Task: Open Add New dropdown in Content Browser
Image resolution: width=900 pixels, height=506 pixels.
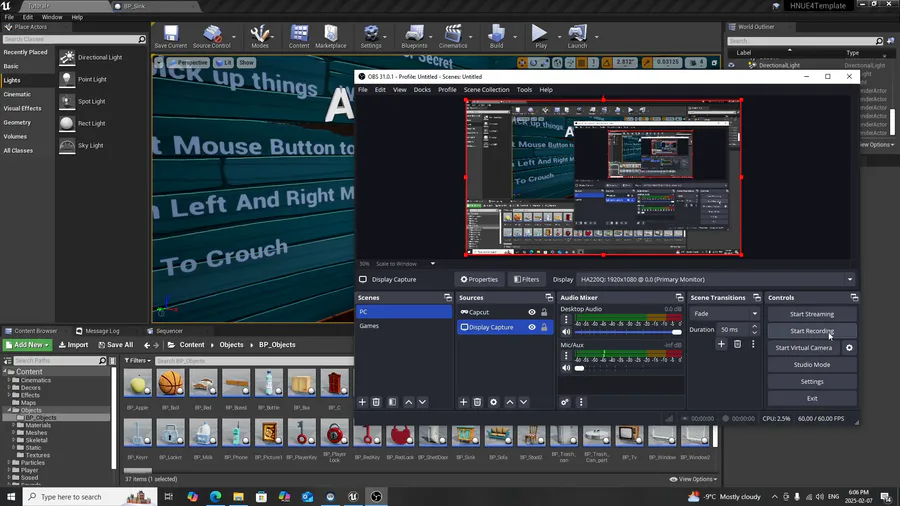Action: click(x=27, y=345)
